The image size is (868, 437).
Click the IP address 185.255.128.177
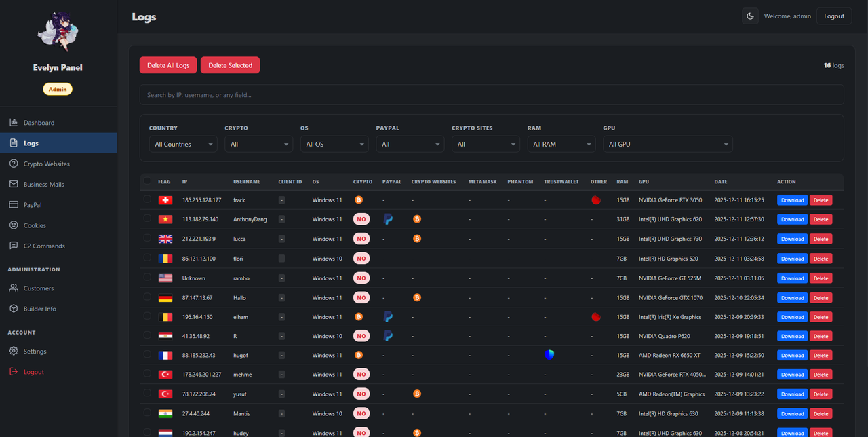coord(202,200)
